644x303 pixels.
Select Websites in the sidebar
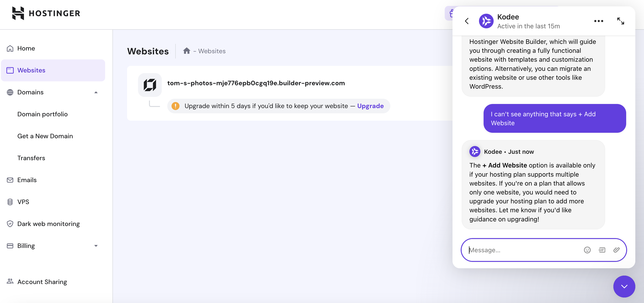53,70
